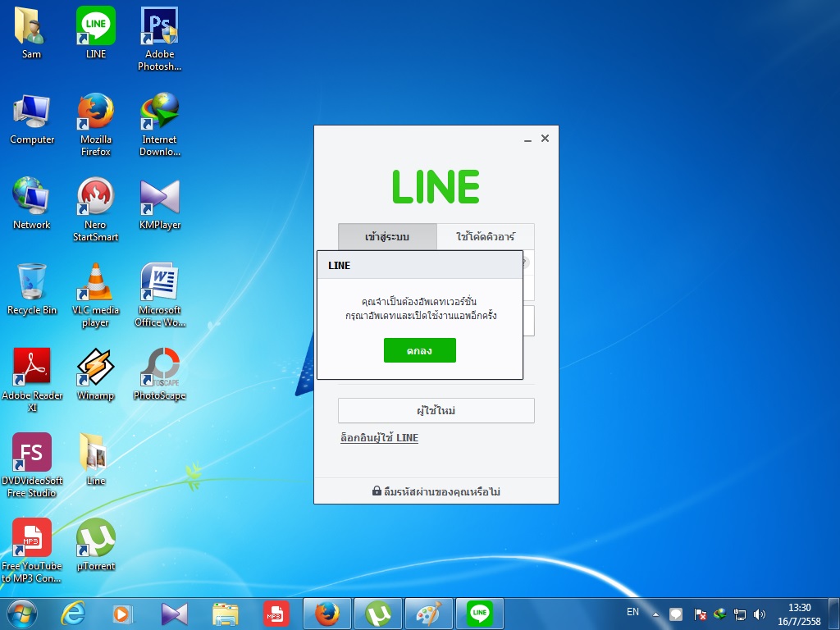
Task: Open the Windows Start menu
Action: (x=22, y=614)
